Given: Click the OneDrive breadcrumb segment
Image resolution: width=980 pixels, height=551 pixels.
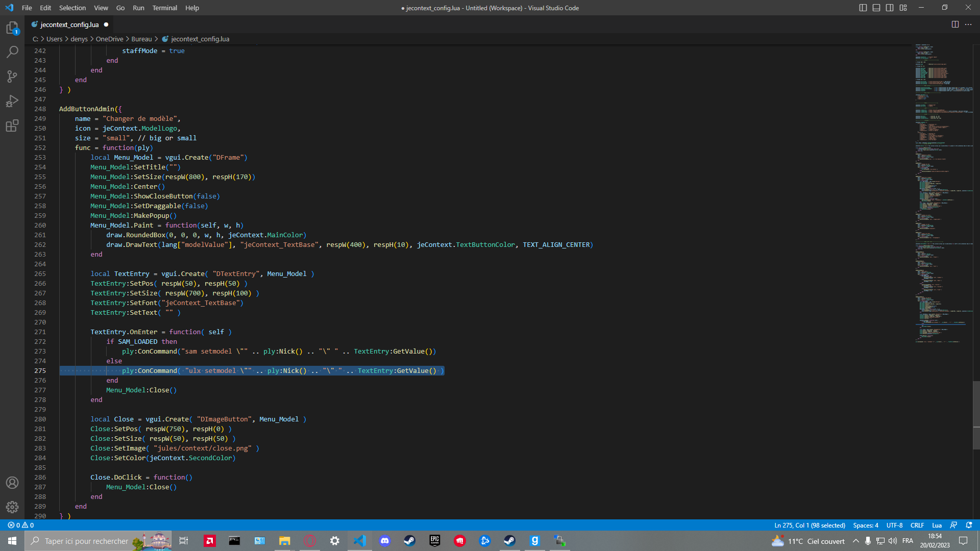Looking at the screenshot, I should (x=110, y=39).
